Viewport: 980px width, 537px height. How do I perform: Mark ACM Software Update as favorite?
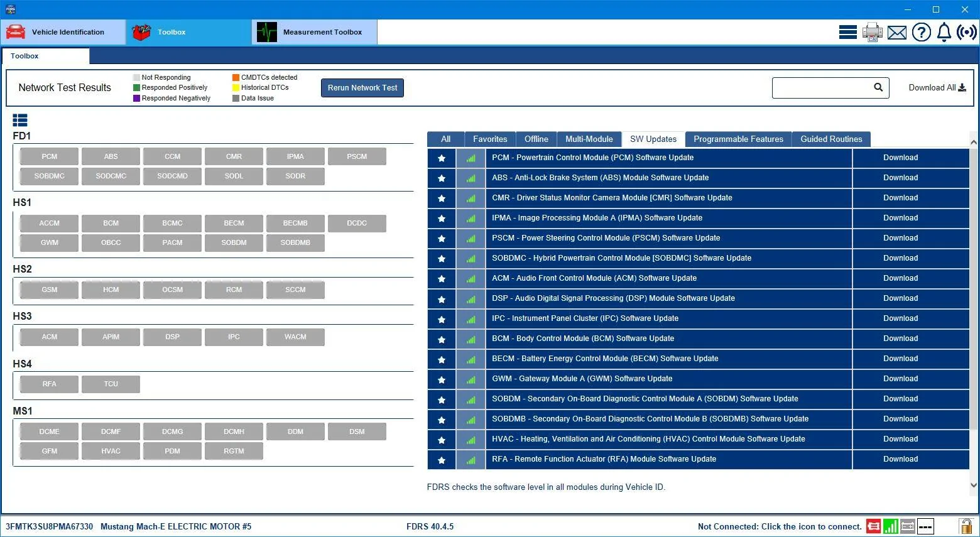point(442,278)
